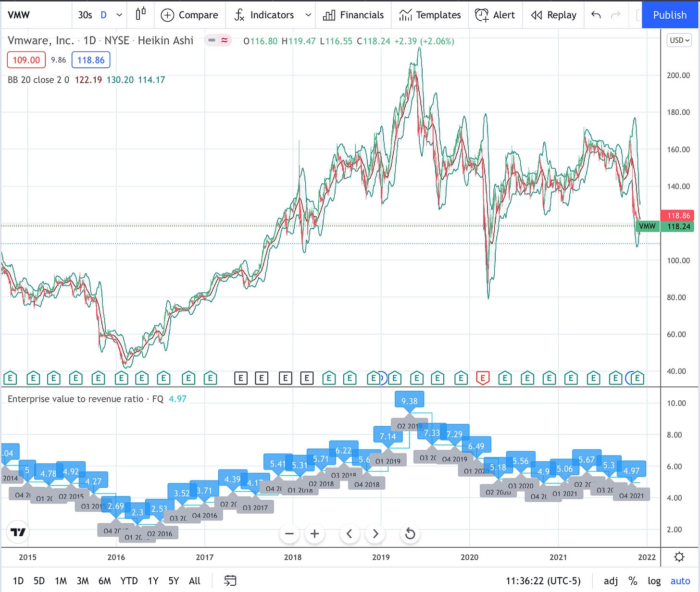Expand the indicators favorites dropdown arrow
The width and height of the screenshot is (700, 592).
pos(308,15)
